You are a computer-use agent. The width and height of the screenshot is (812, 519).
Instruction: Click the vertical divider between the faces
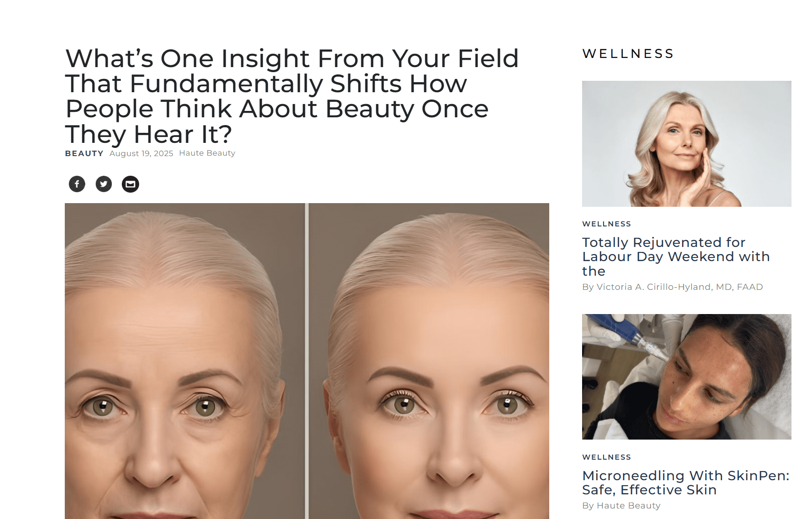tap(307, 361)
